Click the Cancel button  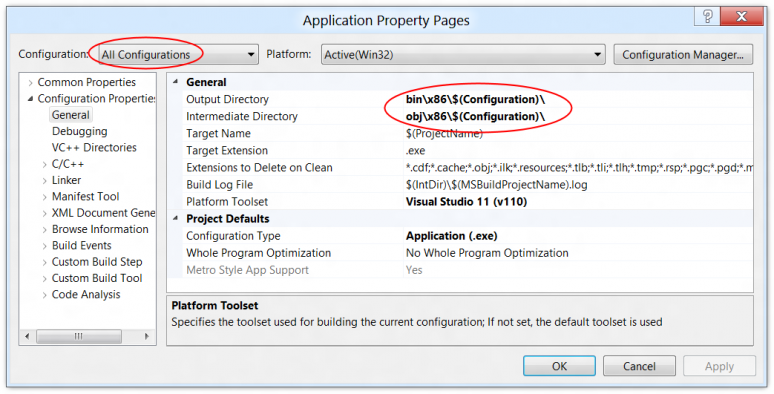pyautogui.click(x=639, y=366)
